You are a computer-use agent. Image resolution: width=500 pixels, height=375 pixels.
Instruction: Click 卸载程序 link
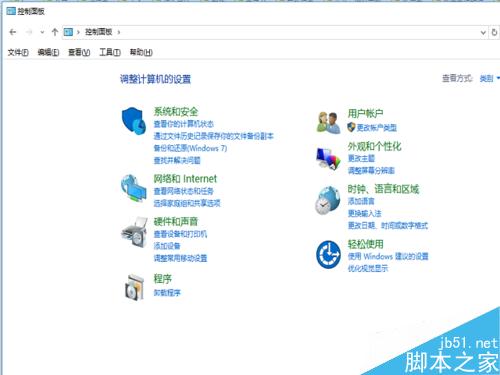point(167,293)
